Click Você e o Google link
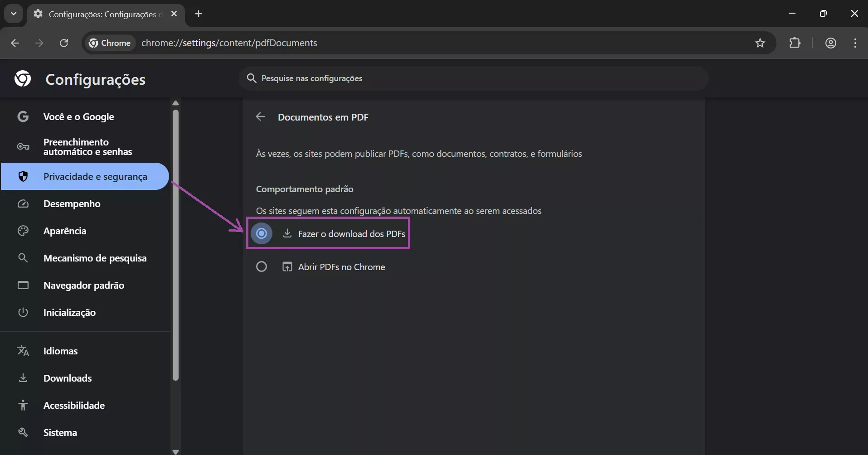Screen dimensions: 868x455 click(78, 116)
